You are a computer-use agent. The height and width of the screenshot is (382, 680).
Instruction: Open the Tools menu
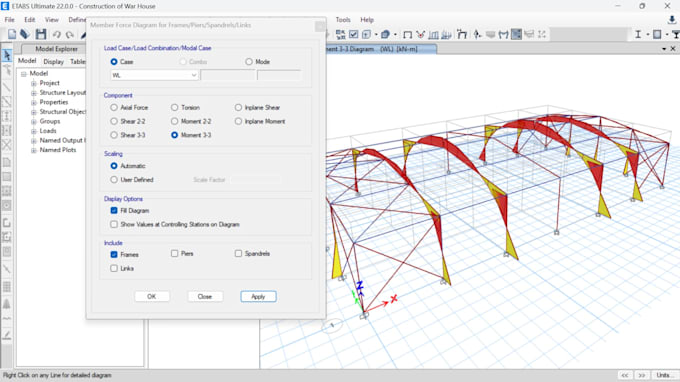click(x=343, y=20)
